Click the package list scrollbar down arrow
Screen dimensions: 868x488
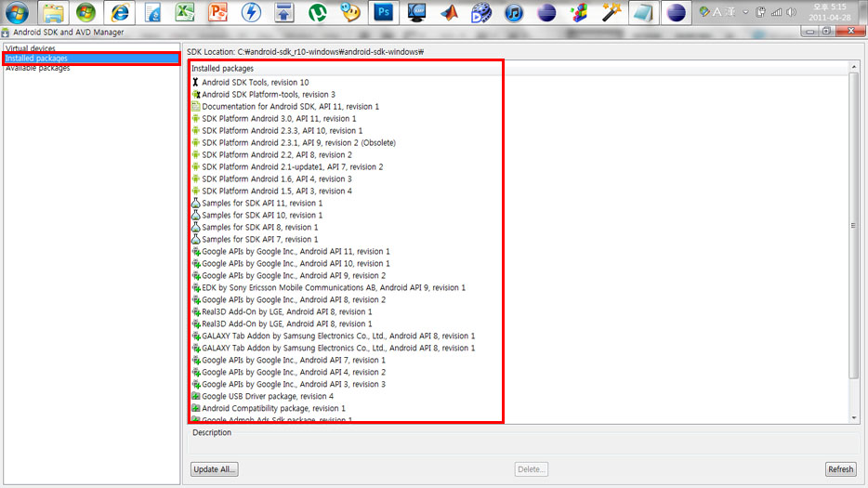point(854,418)
